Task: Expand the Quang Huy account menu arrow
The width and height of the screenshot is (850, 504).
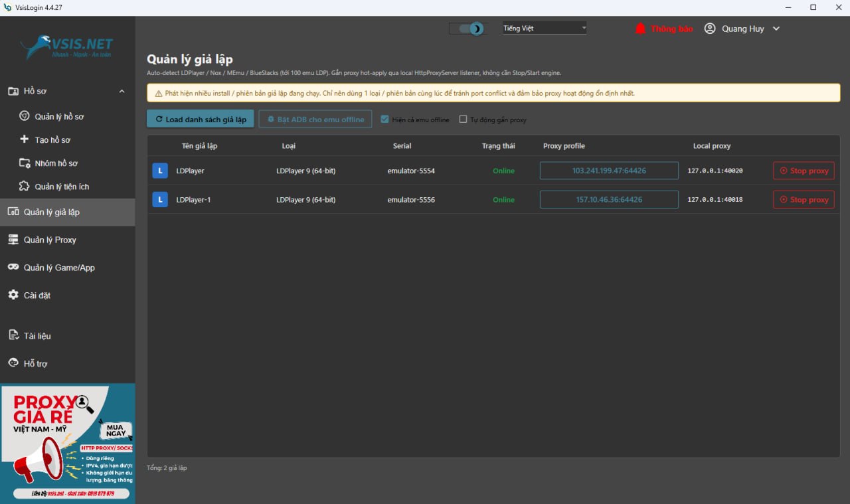Action: tap(776, 29)
